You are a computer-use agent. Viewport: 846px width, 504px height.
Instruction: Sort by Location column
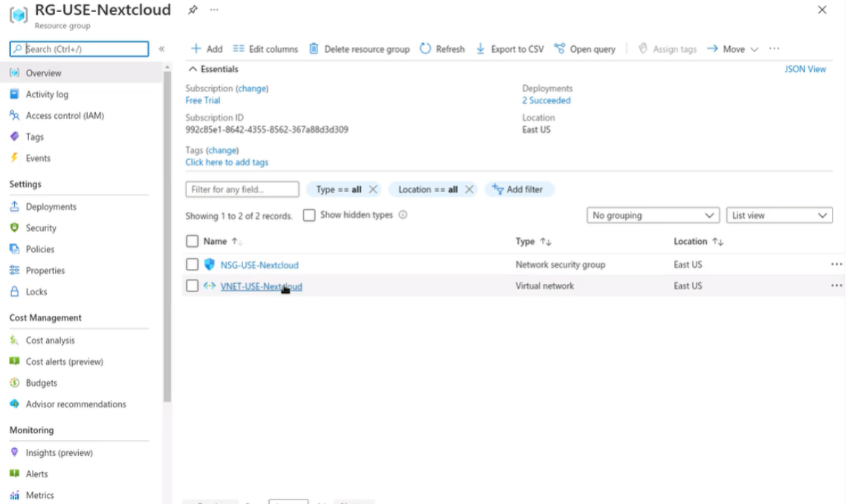click(x=698, y=241)
